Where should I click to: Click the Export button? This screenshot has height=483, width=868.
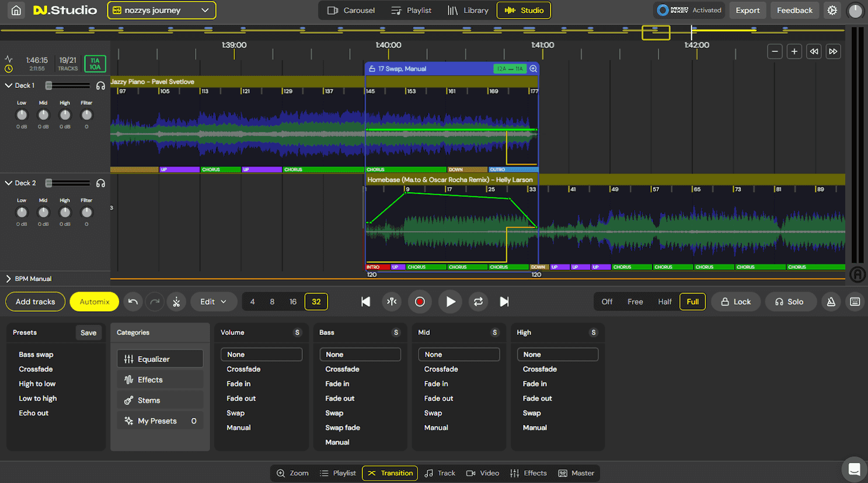(x=747, y=11)
